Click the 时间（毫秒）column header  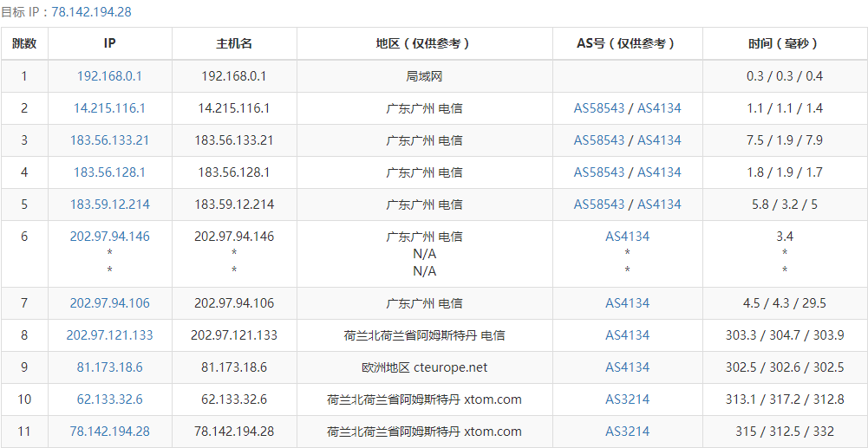click(784, 43)
